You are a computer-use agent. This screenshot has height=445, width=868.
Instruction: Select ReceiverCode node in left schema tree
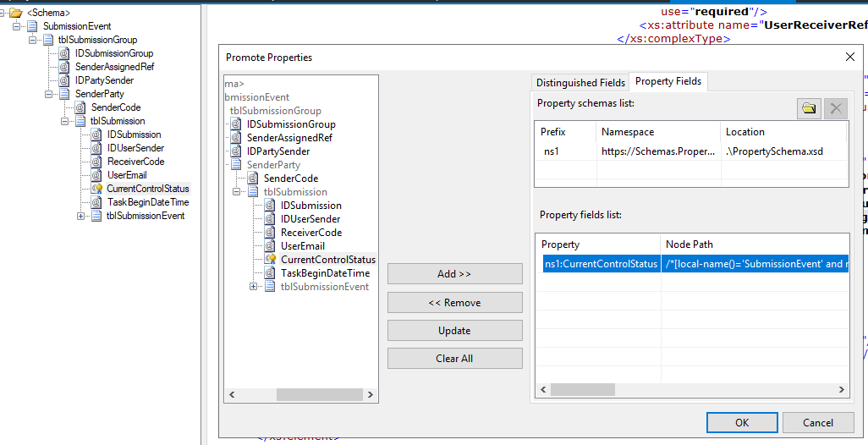135,162
